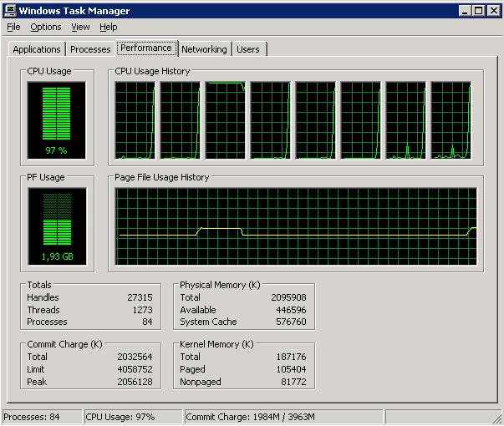Open the View menu
This screenshot has height=426, width=504.
[x=80, y=27]
